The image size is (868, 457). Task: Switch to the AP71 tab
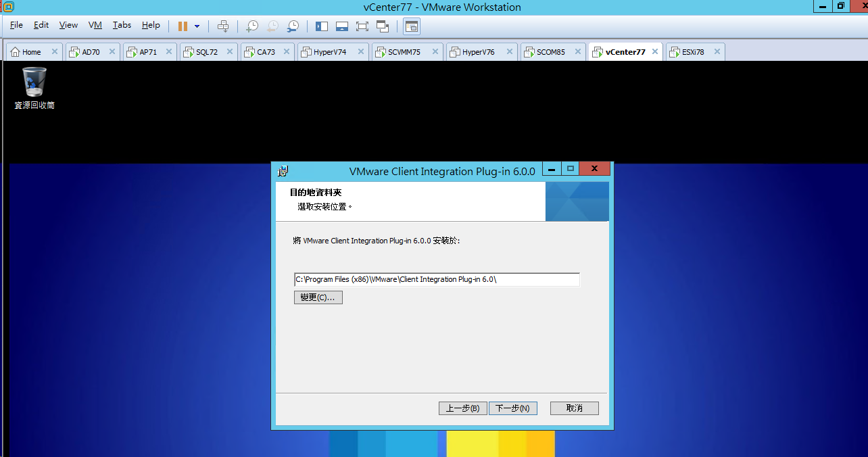coord(148,52)
